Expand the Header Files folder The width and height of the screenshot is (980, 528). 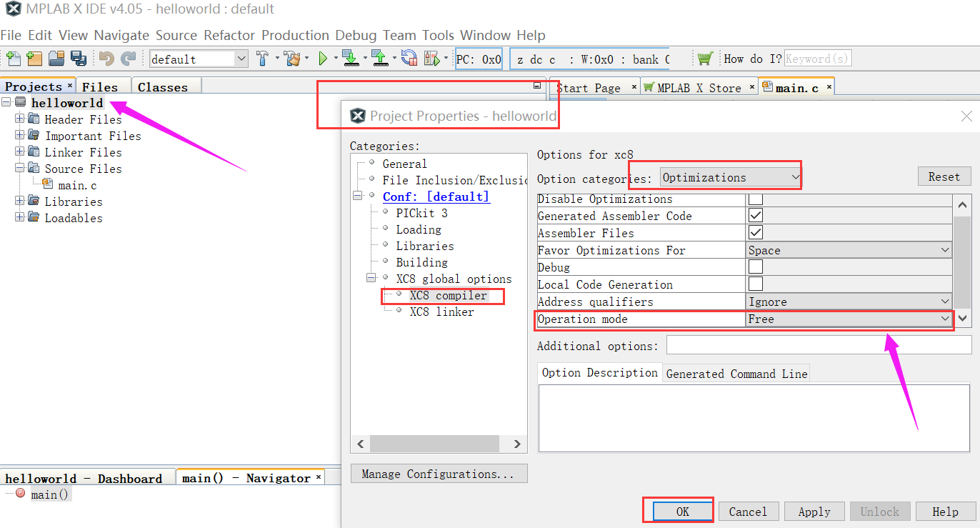tap(19, 119)
